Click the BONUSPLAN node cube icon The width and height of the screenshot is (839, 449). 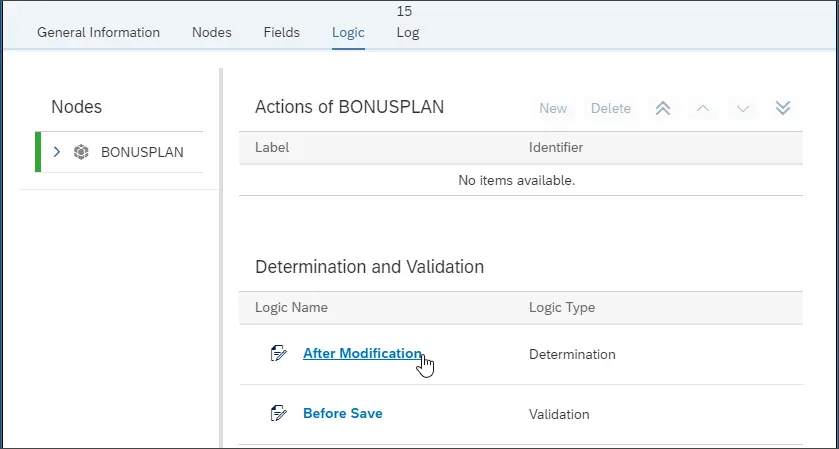[x=82, y=152]
